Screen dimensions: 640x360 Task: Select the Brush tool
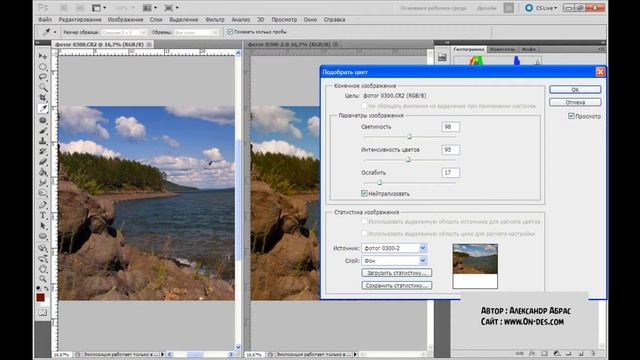tap(42, 131)
